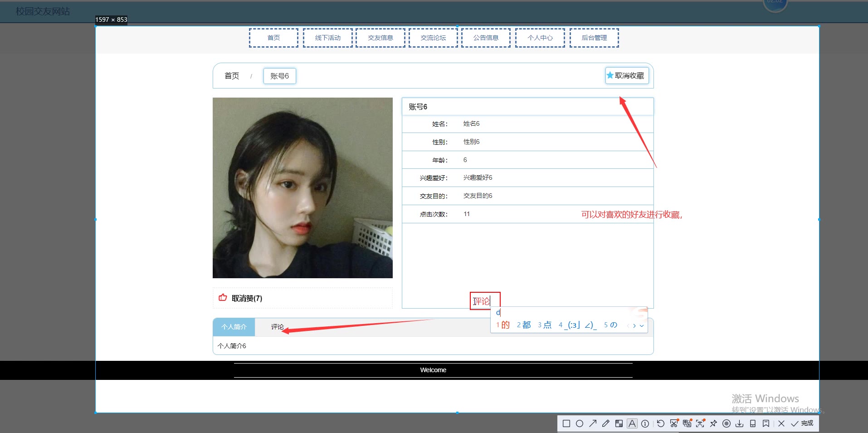Switch to the 个人简介 tab
The width and height of the screenshot is (868, 433).
(234, 327)
